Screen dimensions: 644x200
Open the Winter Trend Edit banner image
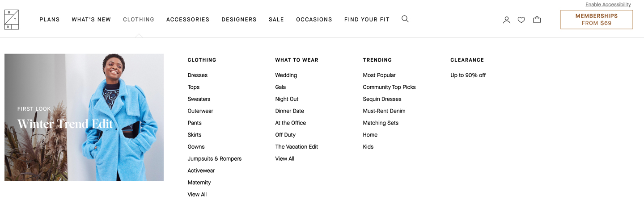pos(84,117)
